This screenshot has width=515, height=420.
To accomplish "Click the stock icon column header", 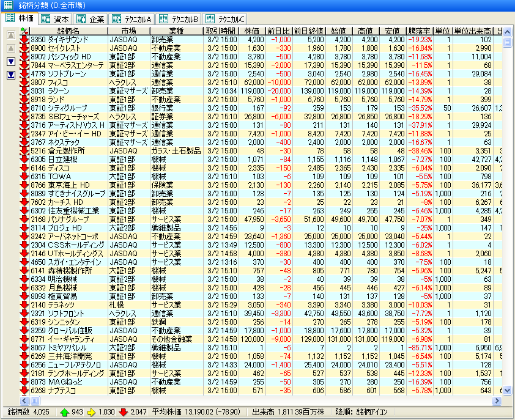I will 24,31.
